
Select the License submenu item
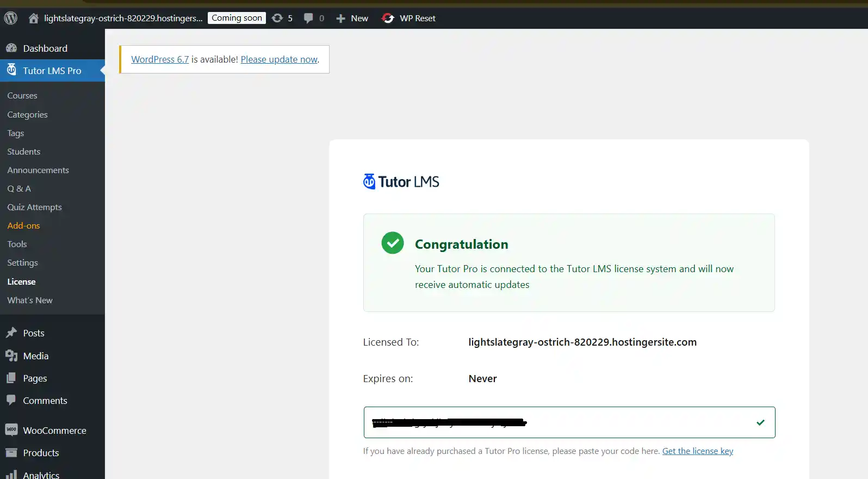click(x=21, y=281)
